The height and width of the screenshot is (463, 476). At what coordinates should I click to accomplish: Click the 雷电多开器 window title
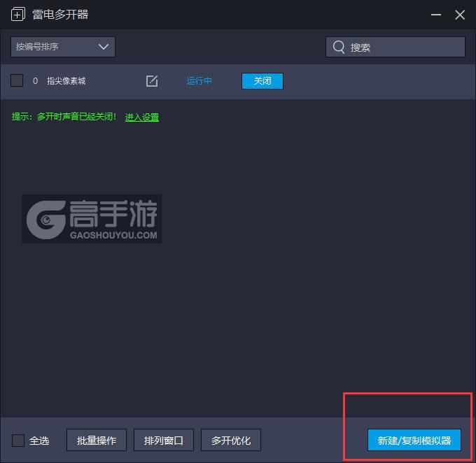[60, 15]
